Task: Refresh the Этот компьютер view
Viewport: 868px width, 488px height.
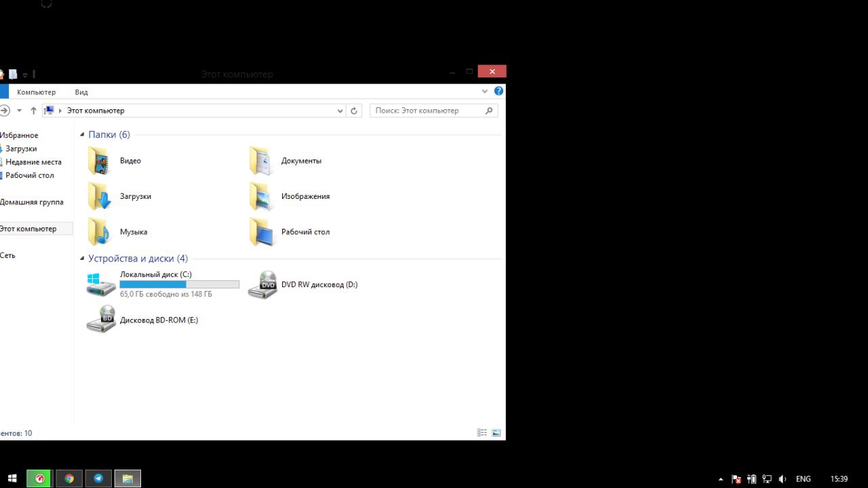Action: point(354,111)
